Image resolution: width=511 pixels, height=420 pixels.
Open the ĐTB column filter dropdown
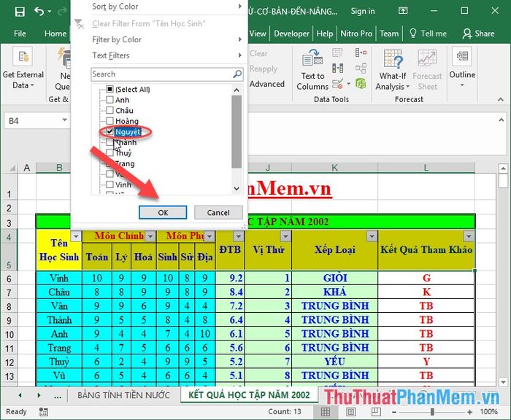(238, 236)
